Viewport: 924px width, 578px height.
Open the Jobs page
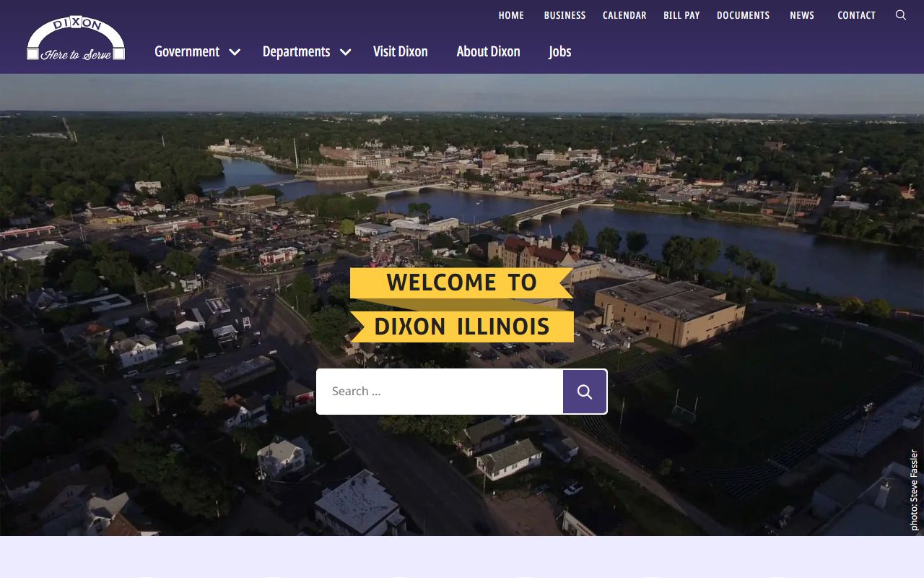coord(559,51)
